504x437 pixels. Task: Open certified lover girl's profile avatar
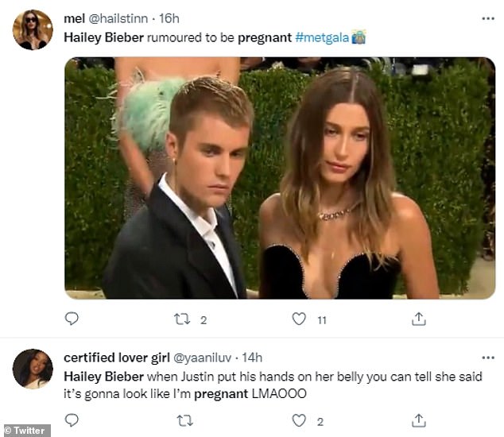point(33,369)
